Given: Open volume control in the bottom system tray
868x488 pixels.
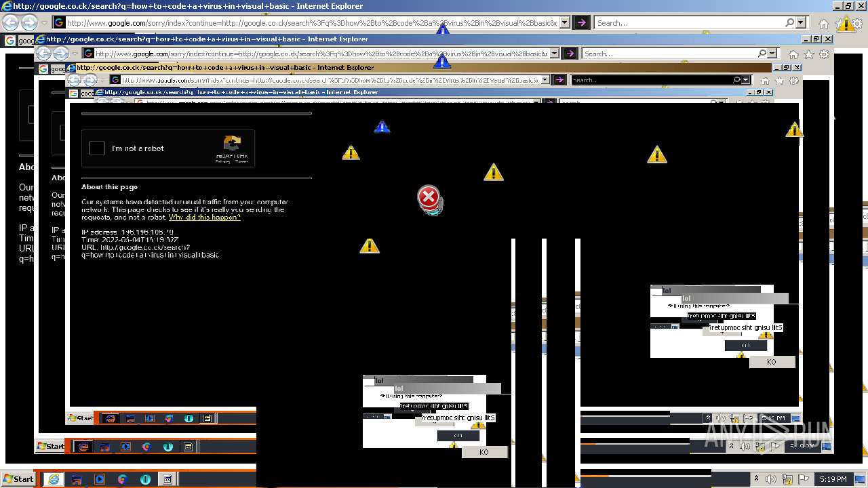Looking at the screenshot, I should click(771, 479).
